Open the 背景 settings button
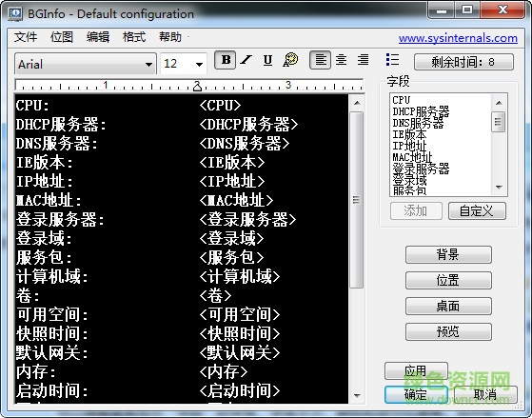The image size is (532, 418). (x=448, y=254)
